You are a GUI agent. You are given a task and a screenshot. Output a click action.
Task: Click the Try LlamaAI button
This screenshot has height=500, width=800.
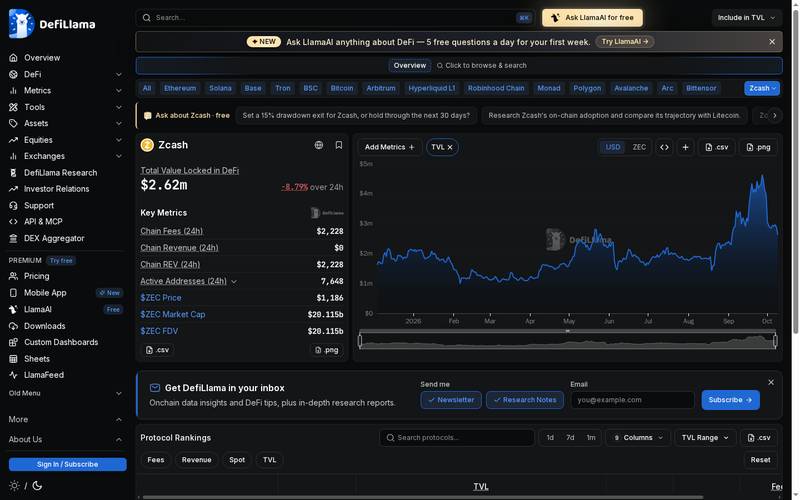(x=624, y=41)
